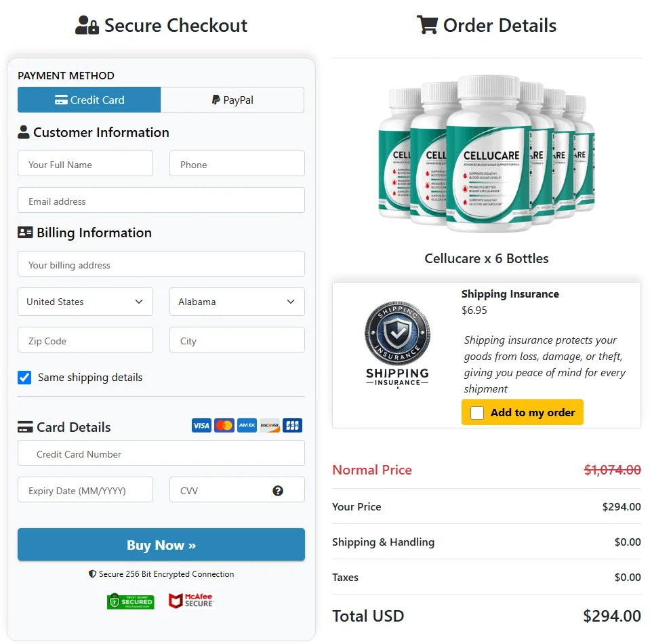Click the TrustGuard Secured badge
The height and width of the screenshot is (644, 652).
click(x=131, y=601)
